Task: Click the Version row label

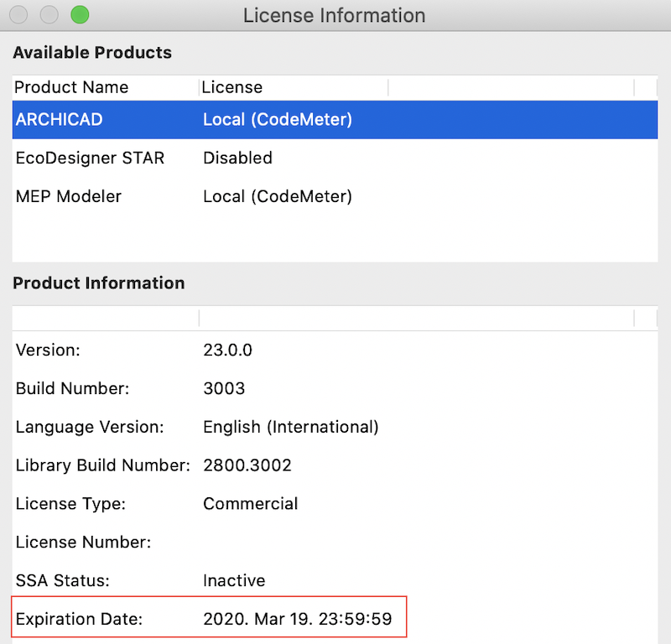Action: pyautogui.click(x=48, y=351)
